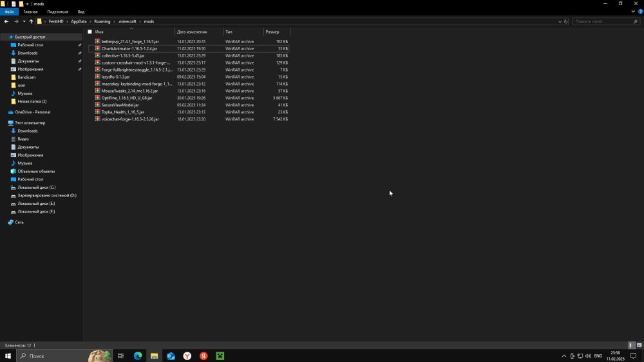Select the lazydfu-0.1.3.jar file icon
Viewport: 644px width, 362px height.
click(x=97, y=77)
